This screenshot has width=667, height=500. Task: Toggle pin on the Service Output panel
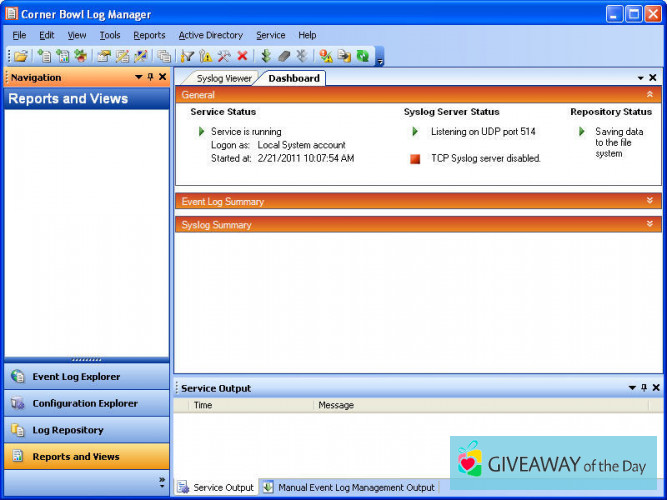click(643, 388)
